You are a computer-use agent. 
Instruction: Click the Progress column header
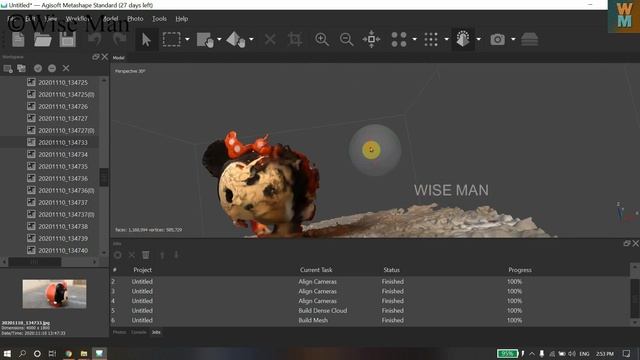[x=520, y=270]
